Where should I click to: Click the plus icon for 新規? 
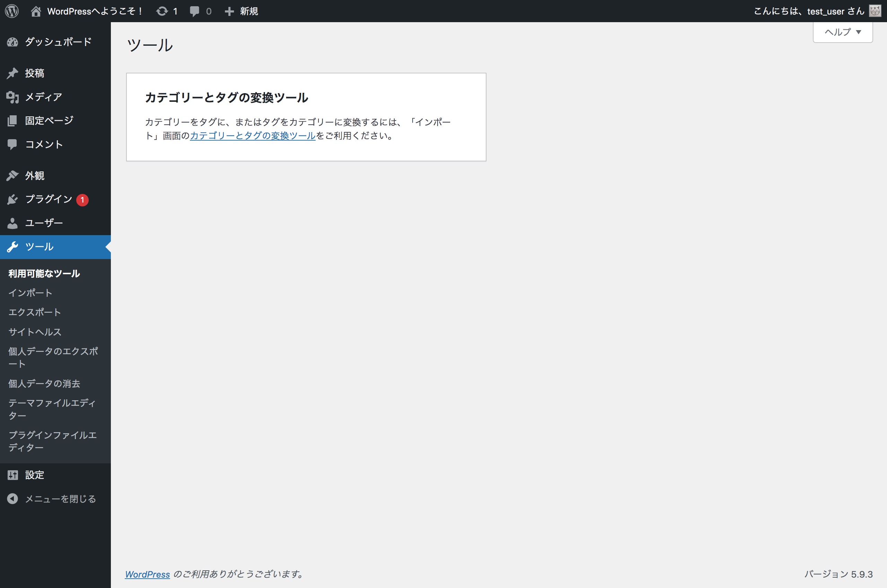(x=229, y=11)
